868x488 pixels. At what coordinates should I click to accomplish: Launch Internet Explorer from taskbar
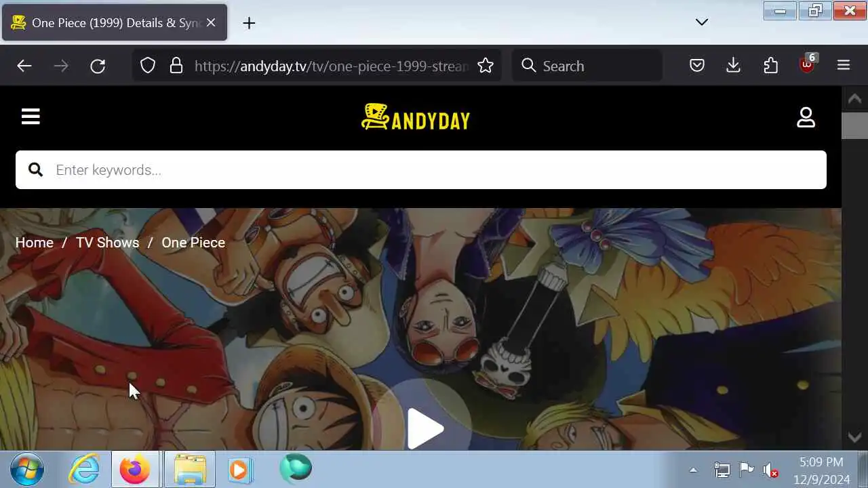pyautogui.click(x=85, y=469)
